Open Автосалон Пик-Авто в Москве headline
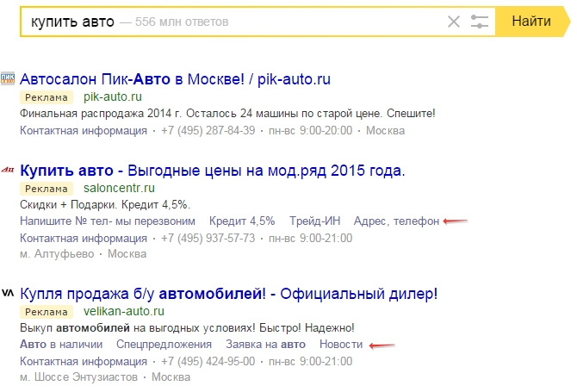 (x=175, y=79)
